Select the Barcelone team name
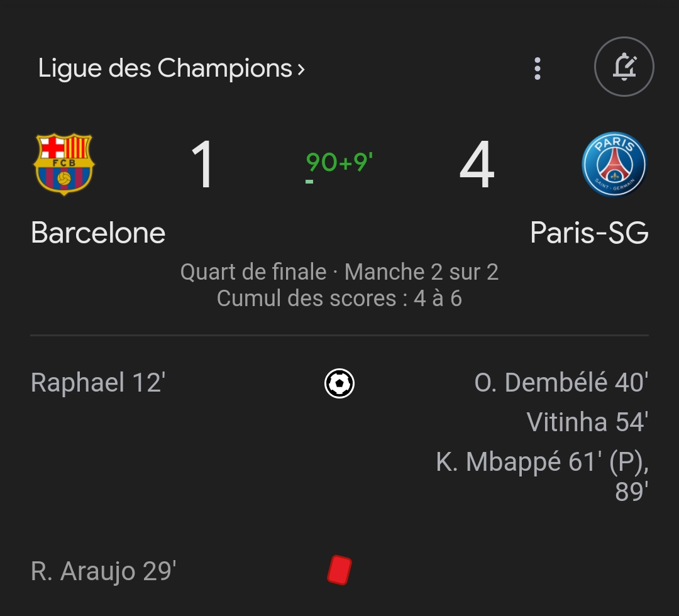Viewport: 679px width, 616px height. point(98,233)
